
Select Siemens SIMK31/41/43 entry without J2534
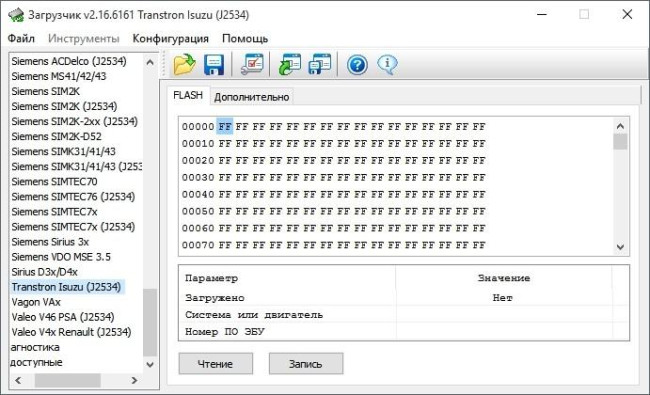[x=64, y=151]
